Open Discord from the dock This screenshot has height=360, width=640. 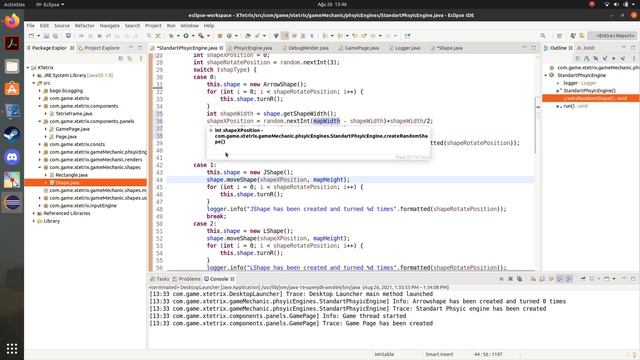point(12,157)
